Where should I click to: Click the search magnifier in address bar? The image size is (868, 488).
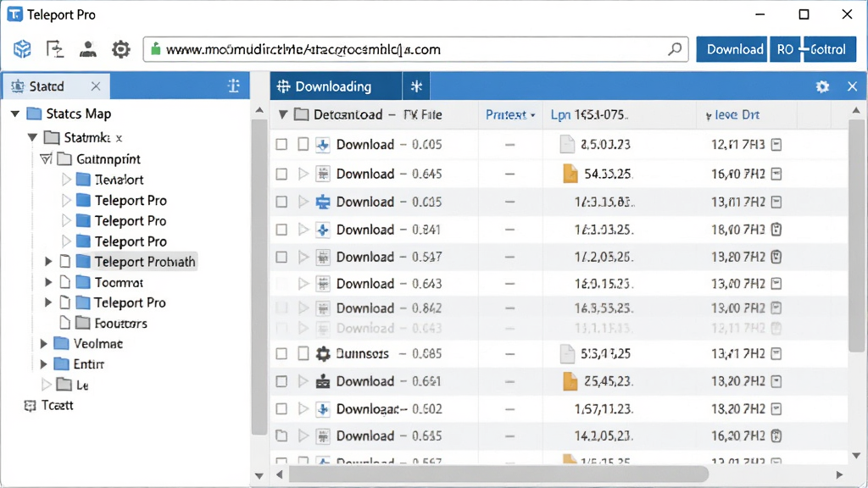coord(674,49)
